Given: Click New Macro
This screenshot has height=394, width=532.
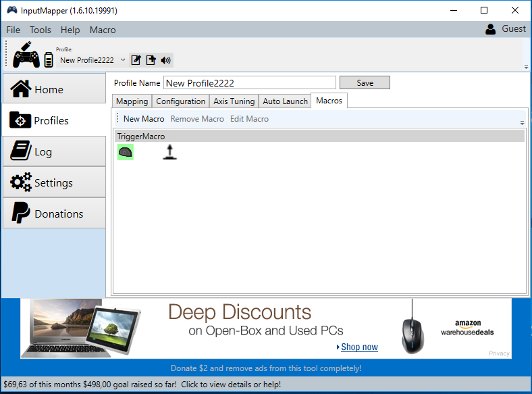Looking at the screenshot, I should (x=144, y=119).
